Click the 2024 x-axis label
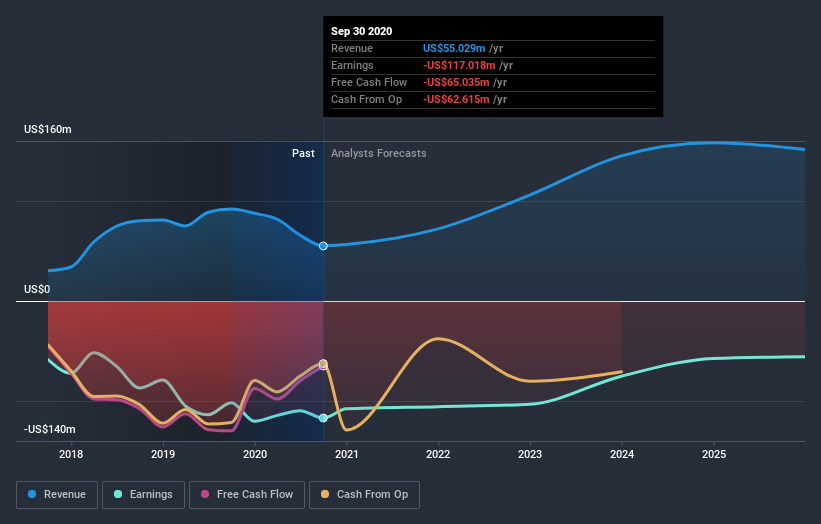 pos(622,454)
